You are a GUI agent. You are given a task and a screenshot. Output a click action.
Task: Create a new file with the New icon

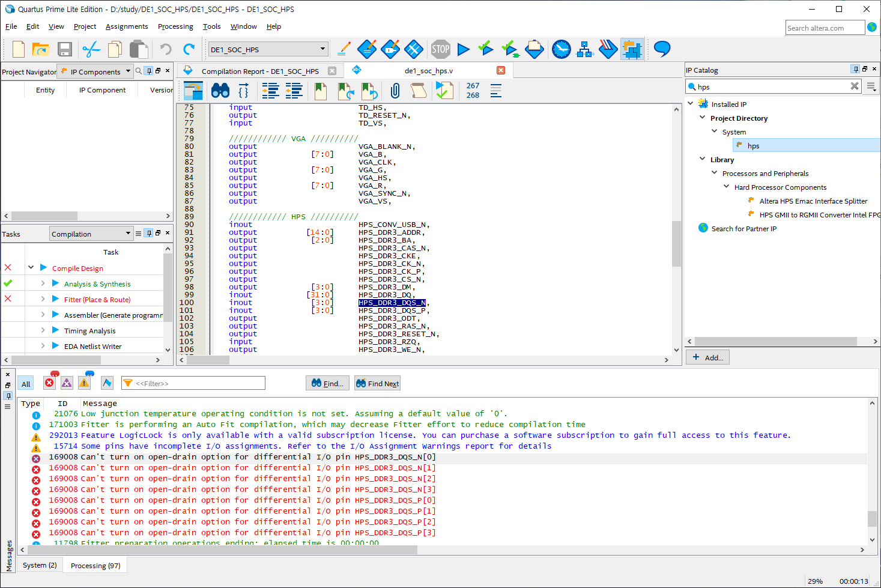[18, 49]
